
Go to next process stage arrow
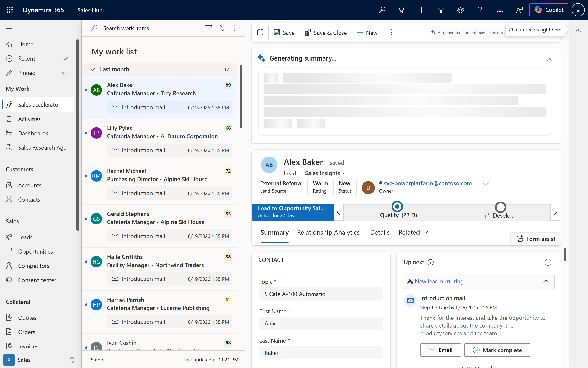555,212
